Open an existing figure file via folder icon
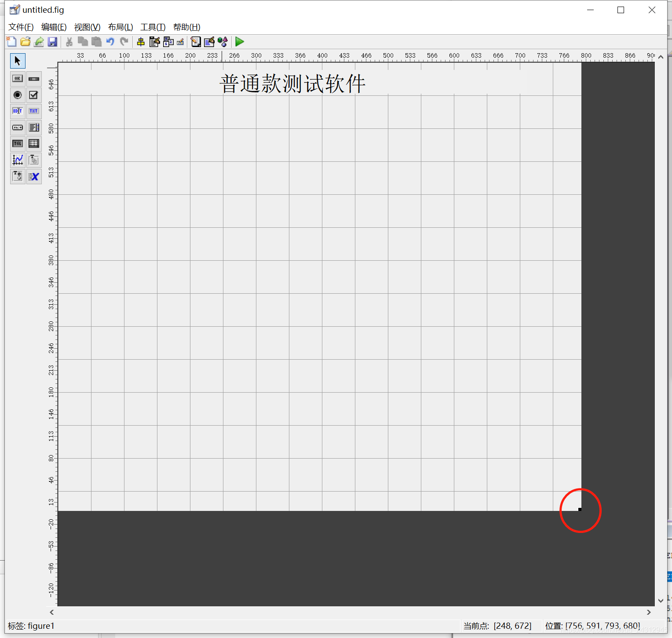The image size is (672, 638). tap(26, 42)
